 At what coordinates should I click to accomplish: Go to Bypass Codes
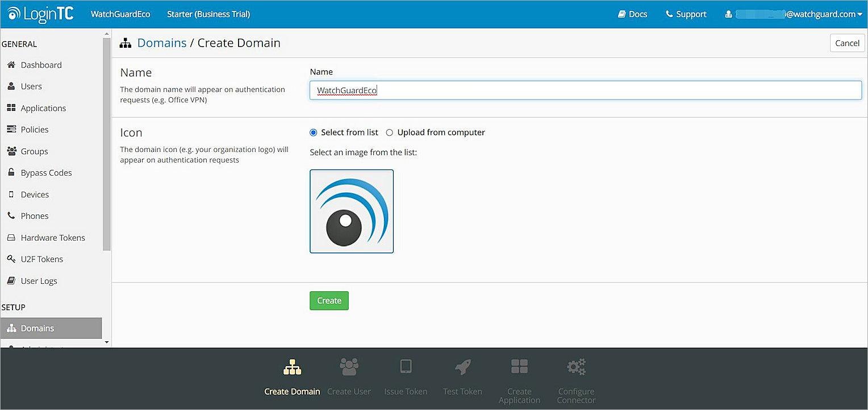coord(45,172)
